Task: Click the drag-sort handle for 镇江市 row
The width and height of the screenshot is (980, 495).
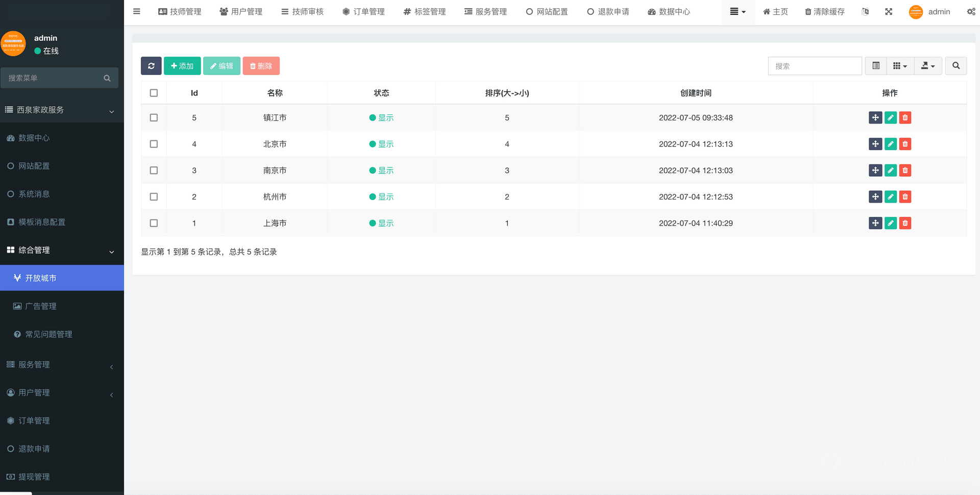Action: (x=875, y=118)
